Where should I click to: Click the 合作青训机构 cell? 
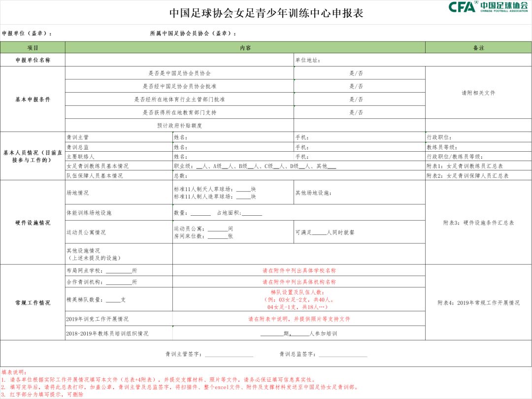pyautogui.click(x=119, y=282)
